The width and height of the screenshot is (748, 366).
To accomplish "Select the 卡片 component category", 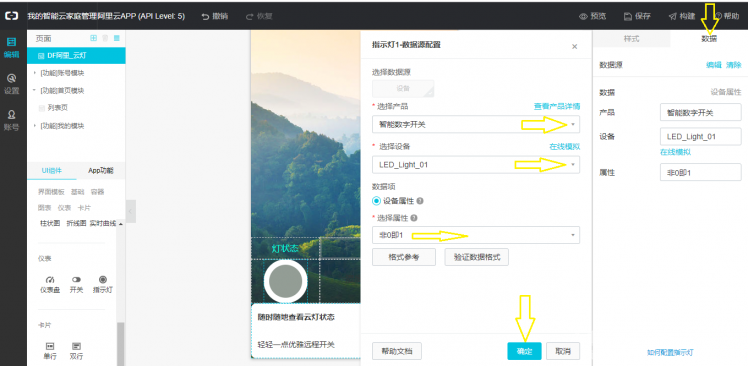I will pos(84,208).
